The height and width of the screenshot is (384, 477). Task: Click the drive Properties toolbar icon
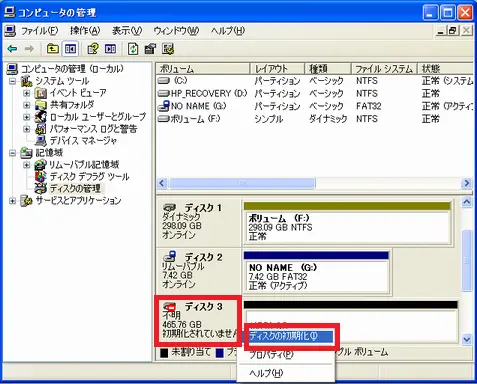(150, 49)
